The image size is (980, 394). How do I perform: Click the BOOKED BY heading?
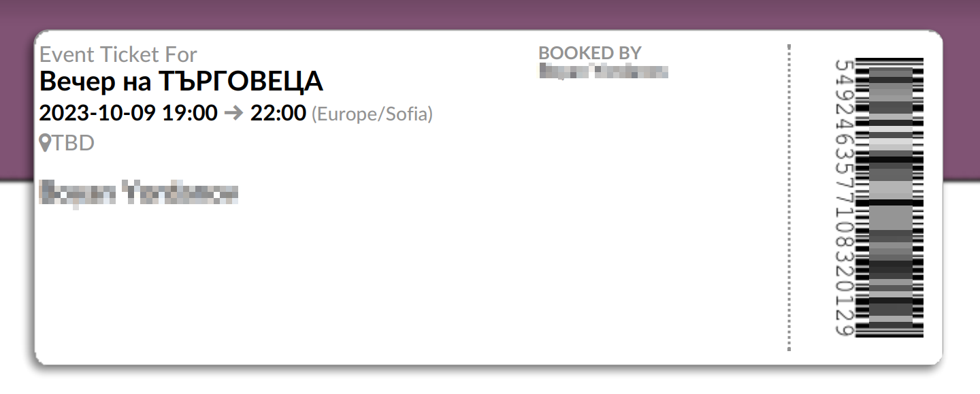pos(589,52)
